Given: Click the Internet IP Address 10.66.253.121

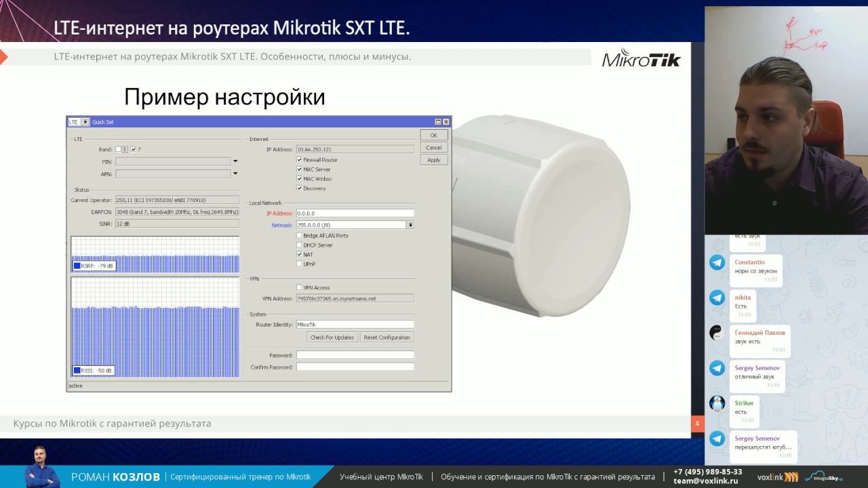Looking at the screenshot, I should coord(355,149).
